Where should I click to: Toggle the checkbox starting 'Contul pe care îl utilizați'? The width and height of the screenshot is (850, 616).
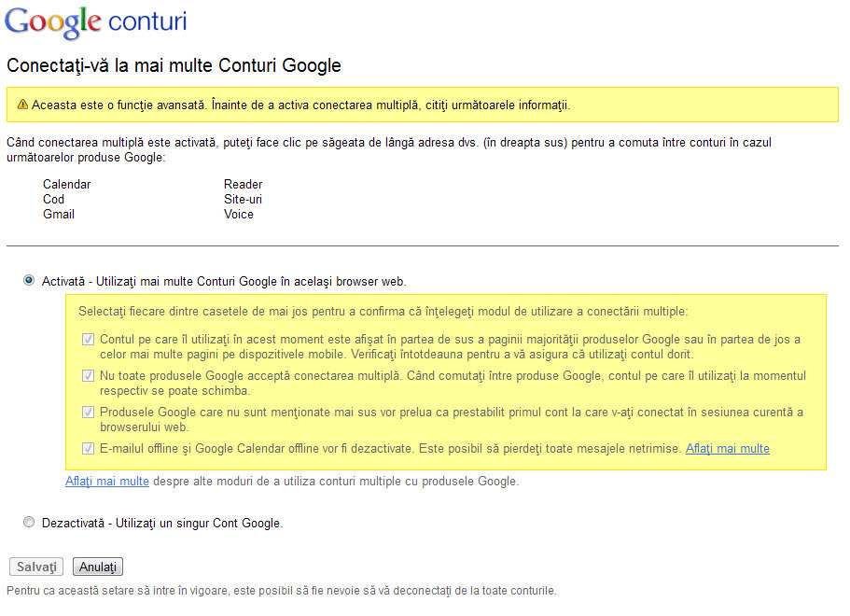pyautogui.click(x=88, y=340)
